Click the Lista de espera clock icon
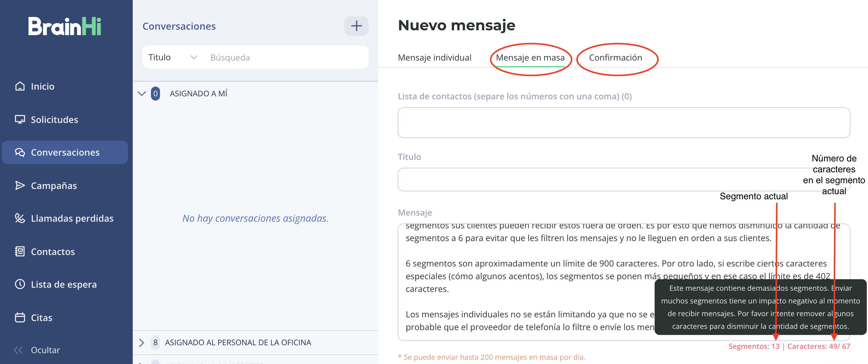This screenshot has width=868, height=364. tap(20, 284)
